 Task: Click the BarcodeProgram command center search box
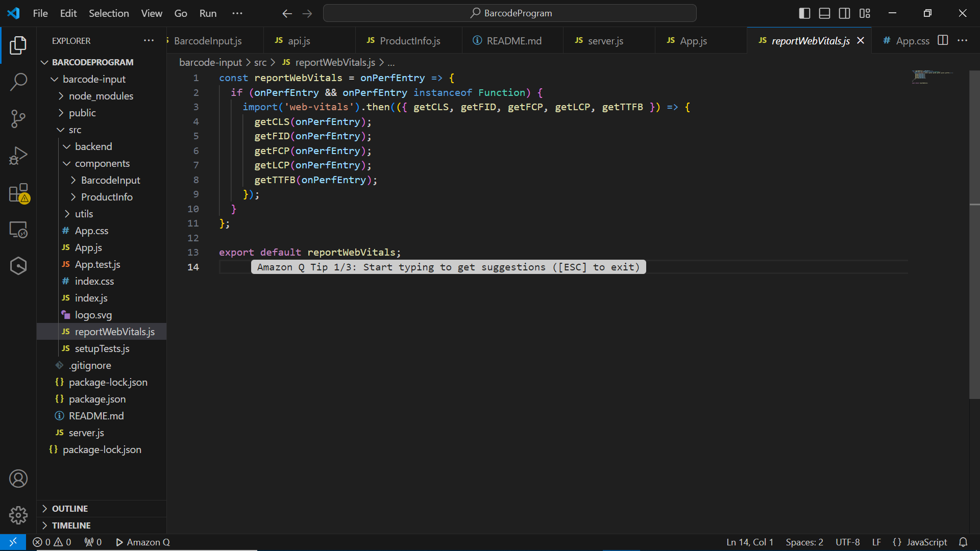pos(509,13)
